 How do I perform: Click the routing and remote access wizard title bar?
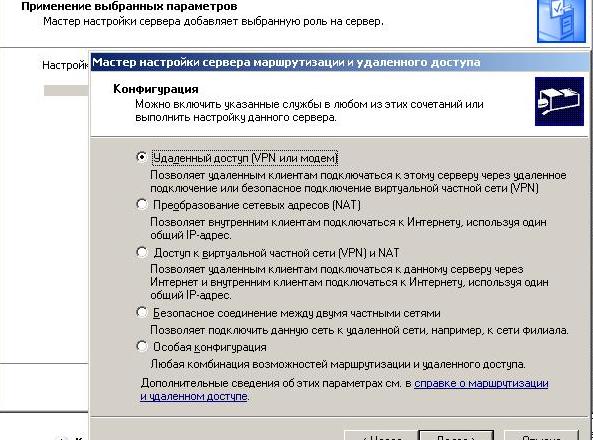point(340,62)
